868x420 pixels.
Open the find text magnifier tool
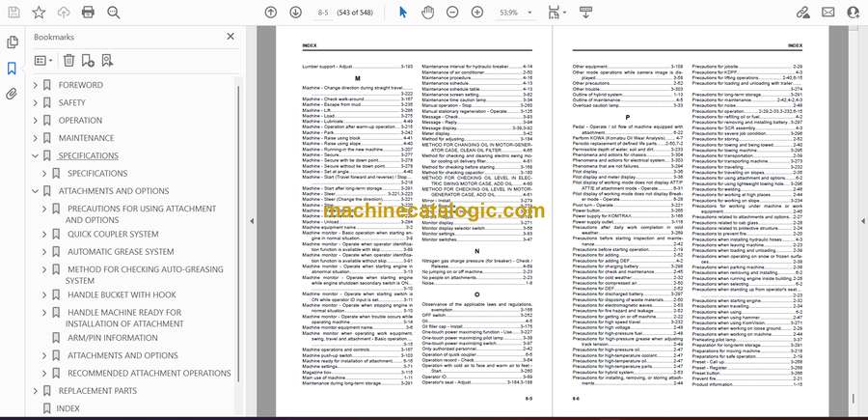(114, 13)
